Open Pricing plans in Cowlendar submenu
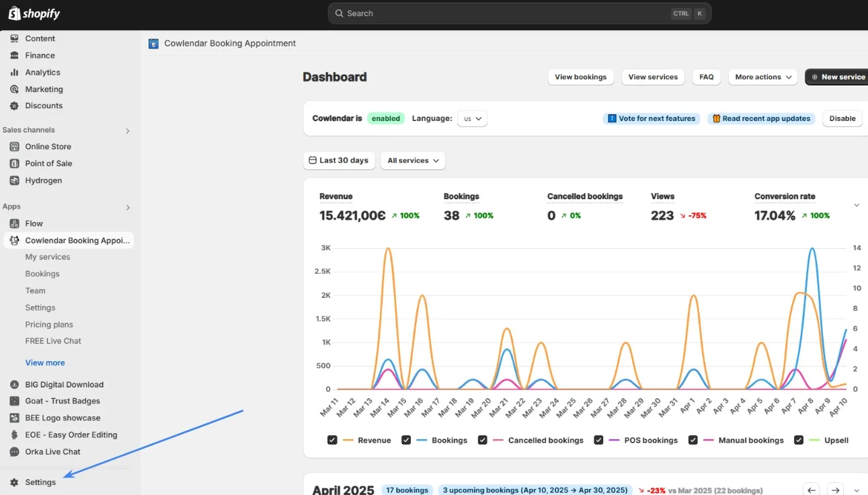The height and width of the screenshot is (495, 868). click(49, 324)
